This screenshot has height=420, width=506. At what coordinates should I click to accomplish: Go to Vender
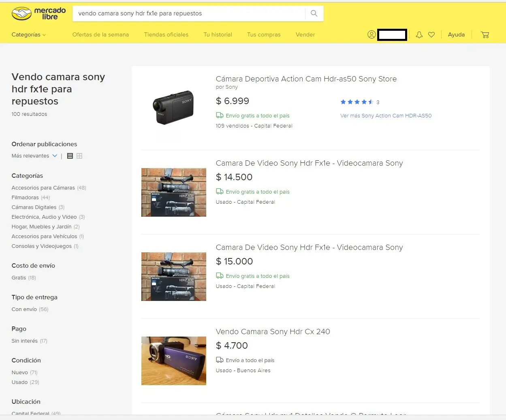[x=305, y=35]
